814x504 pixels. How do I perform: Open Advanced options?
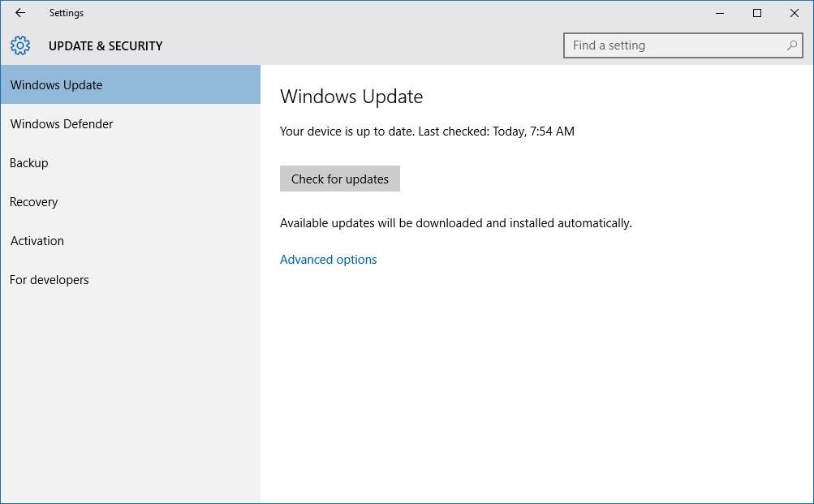(x=328, y=259)
